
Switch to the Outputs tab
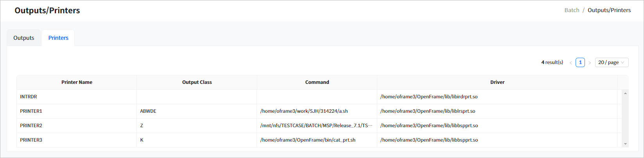coord(24,38)
